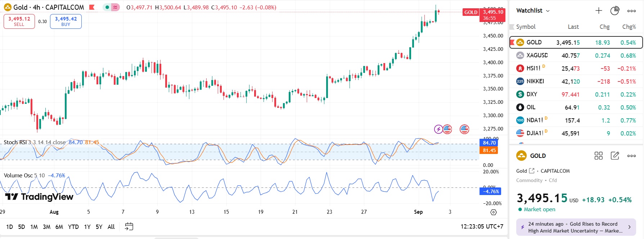
Task: Open the grid layout icon in GOLD details
Action: (x=598, y=156)
